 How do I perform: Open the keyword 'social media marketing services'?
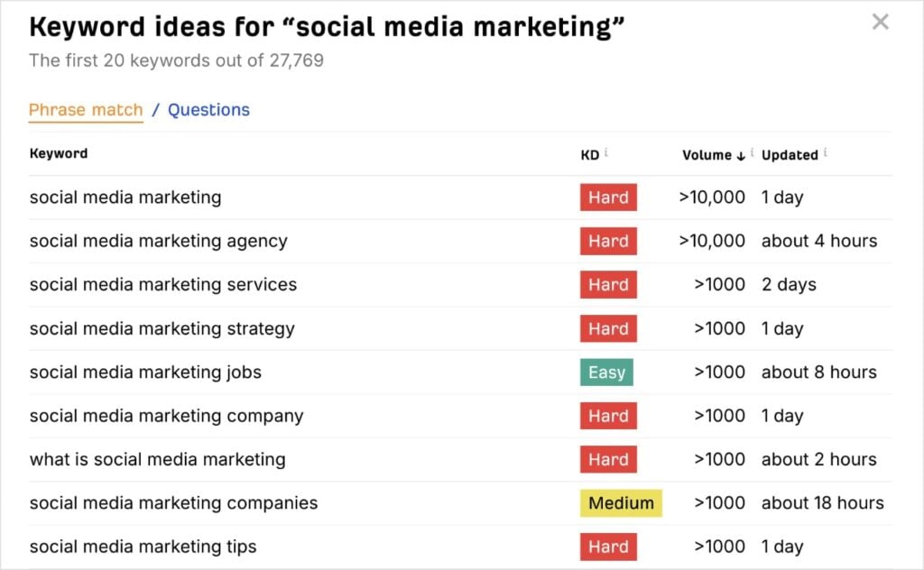pyautogui.click(x=163, y=284)
